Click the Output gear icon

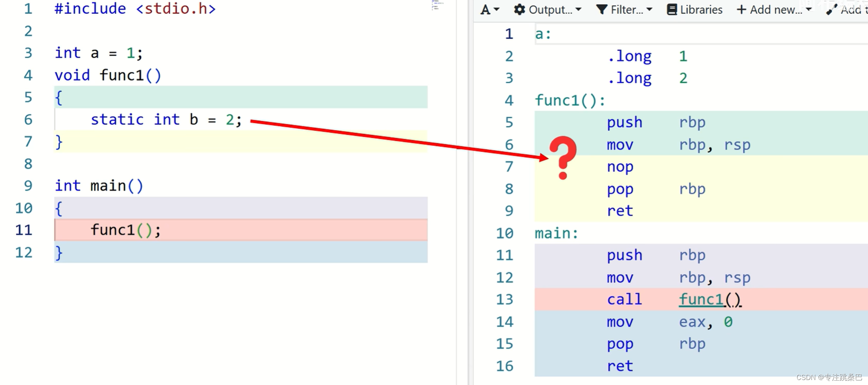pyautogui.click(x=519, y=10)
